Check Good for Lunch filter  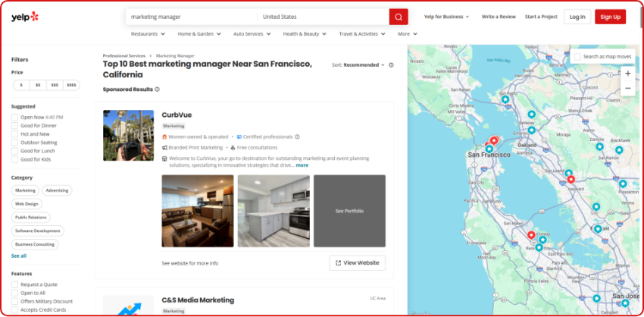coord(15,151)
